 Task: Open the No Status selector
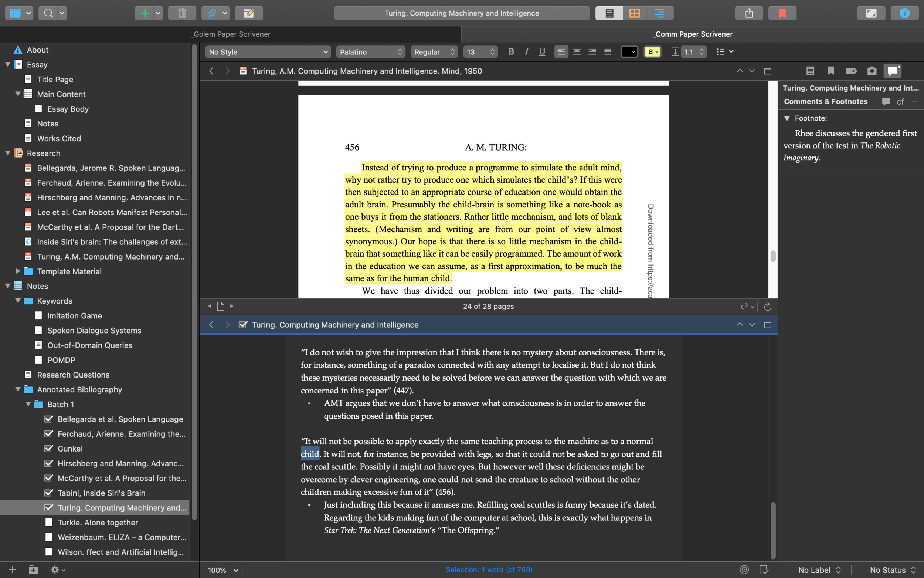pos(892,570)
